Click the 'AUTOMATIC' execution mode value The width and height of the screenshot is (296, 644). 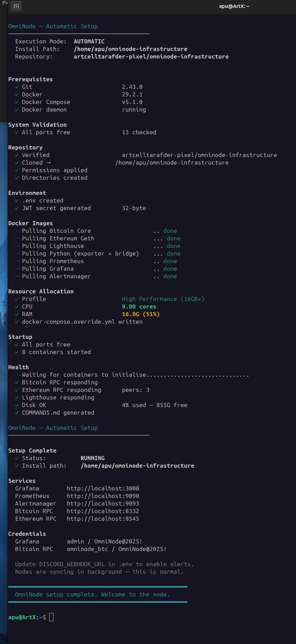tap(89, 41)
